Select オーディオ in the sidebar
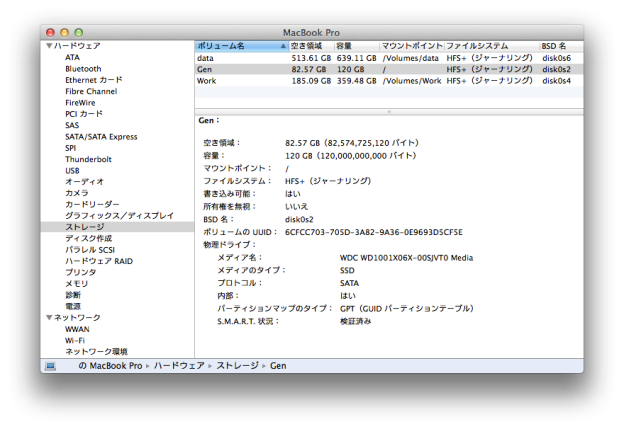The width and height of the screenshot is (624, 429). click(x=84, y=182)
